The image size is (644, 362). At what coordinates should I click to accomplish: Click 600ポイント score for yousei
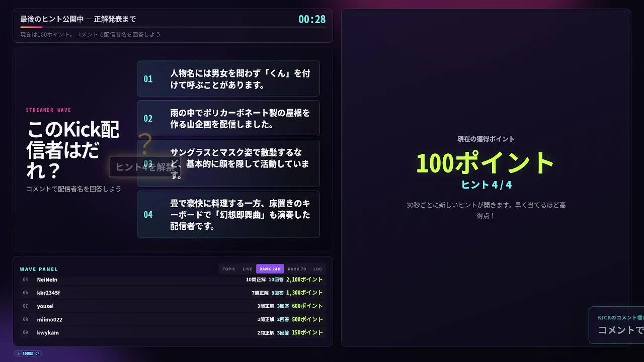(307, 306)
